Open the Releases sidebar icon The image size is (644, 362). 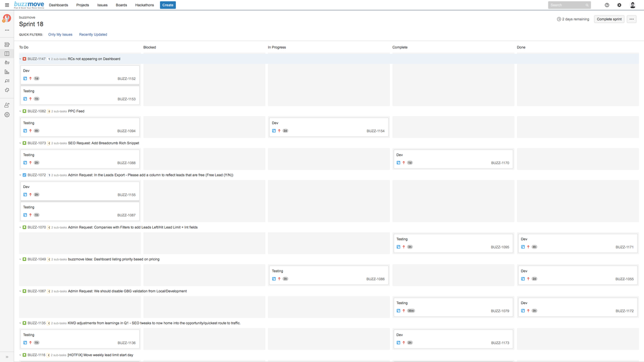coord(7,62)
